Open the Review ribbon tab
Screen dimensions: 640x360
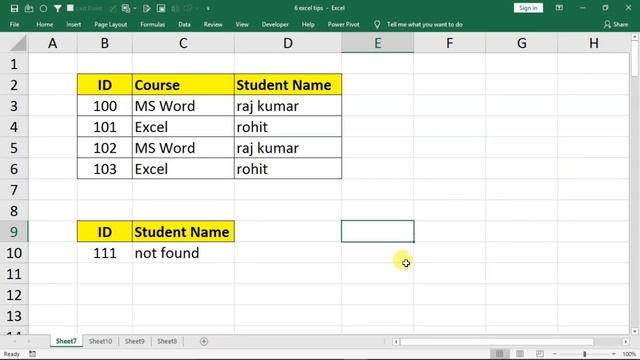pos(213,24)
